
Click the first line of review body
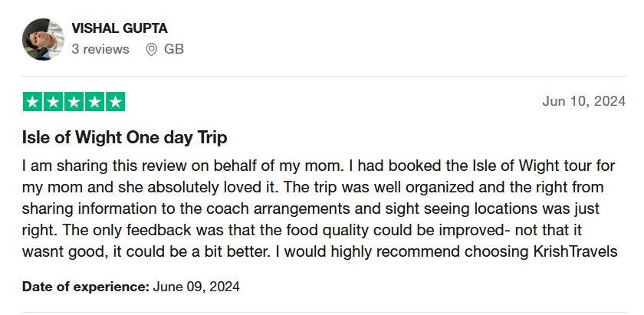click(318, 166)
